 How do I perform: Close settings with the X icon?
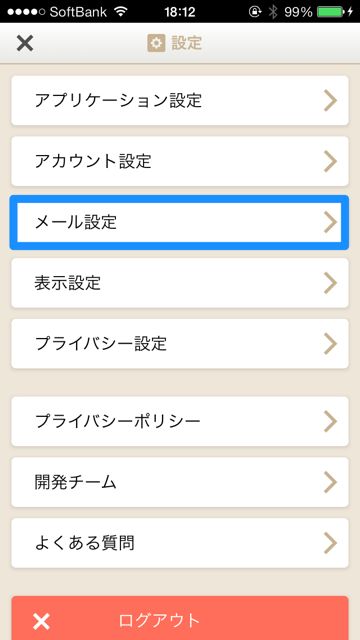25,43
